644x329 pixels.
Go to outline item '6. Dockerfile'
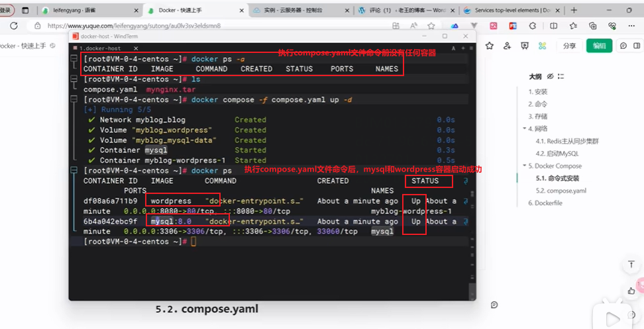pyautogui.click(x=545, y=203)
